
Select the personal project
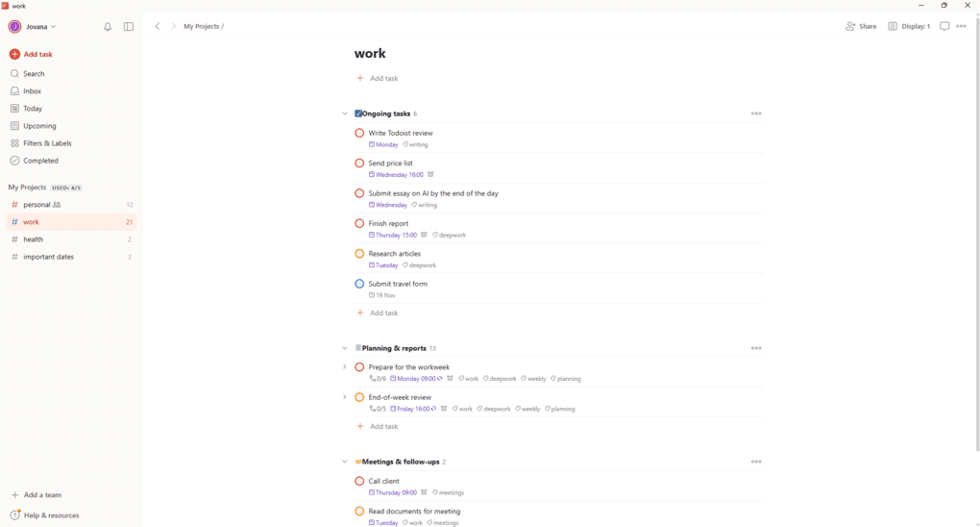(x=71, y=205)
